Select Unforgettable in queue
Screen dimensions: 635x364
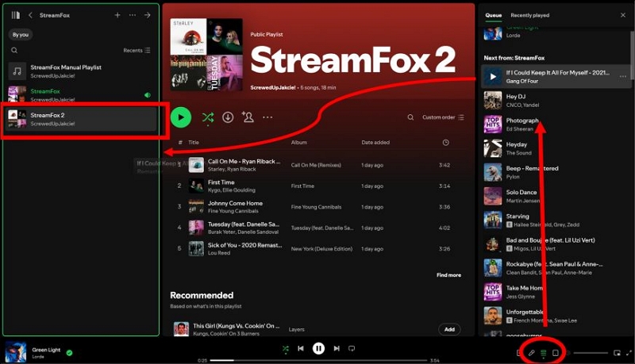click(556, 316)
